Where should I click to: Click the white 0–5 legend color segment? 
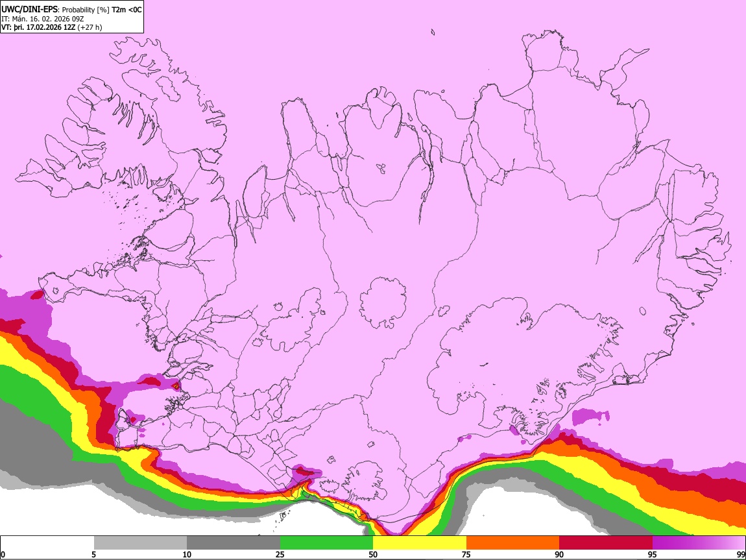coord(47,542)
